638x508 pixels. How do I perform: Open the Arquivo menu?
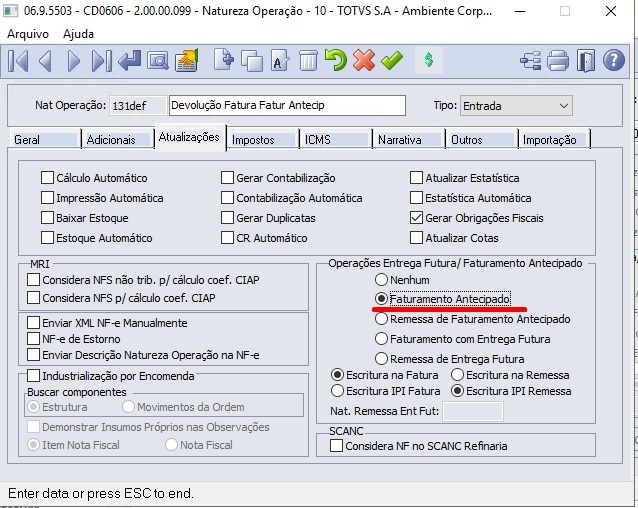(28, 34)
